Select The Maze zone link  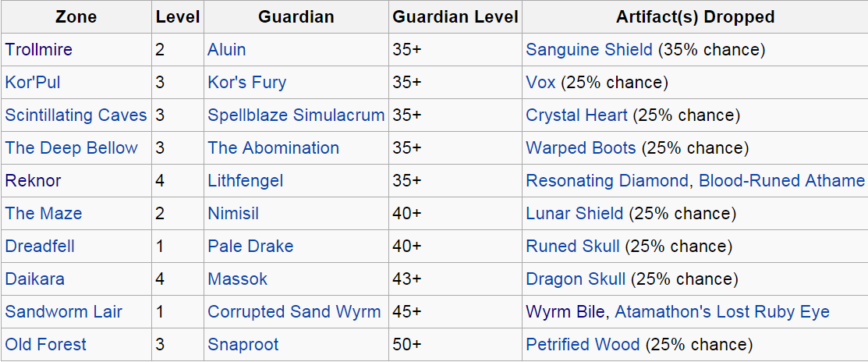pyautogui.click(x=44, y=214)
